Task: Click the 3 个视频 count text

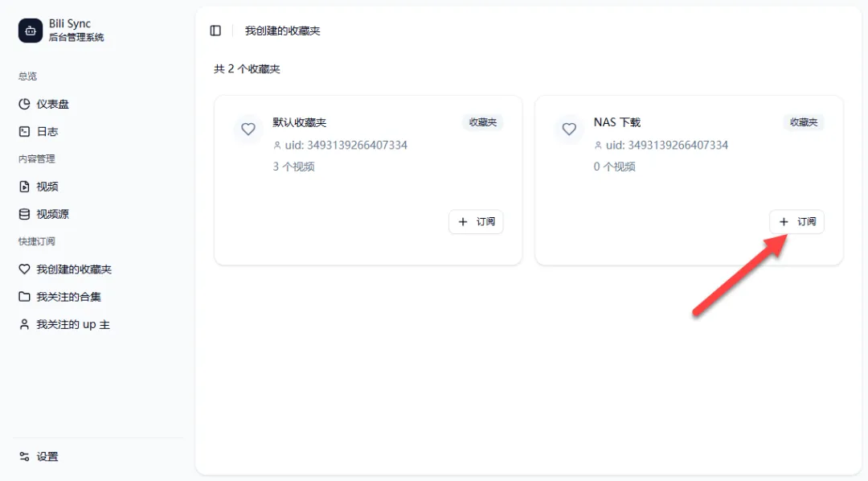Action: [294, 166]
